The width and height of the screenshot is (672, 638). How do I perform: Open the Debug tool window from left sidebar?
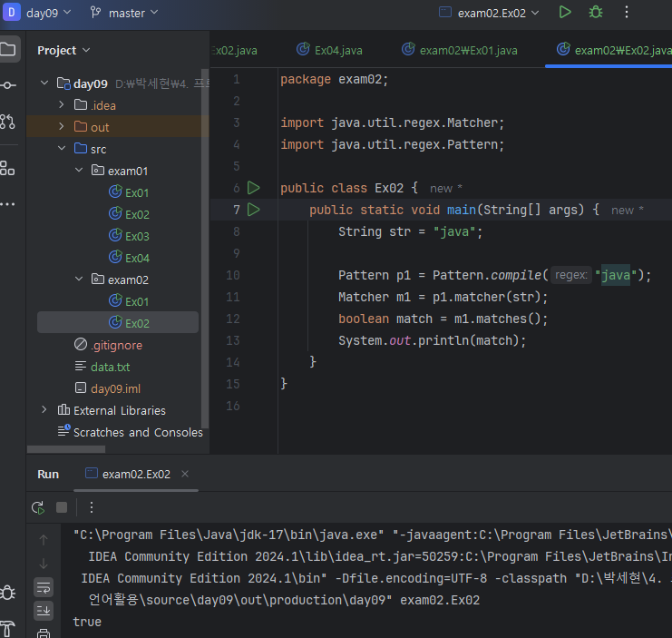coord(8,593)
